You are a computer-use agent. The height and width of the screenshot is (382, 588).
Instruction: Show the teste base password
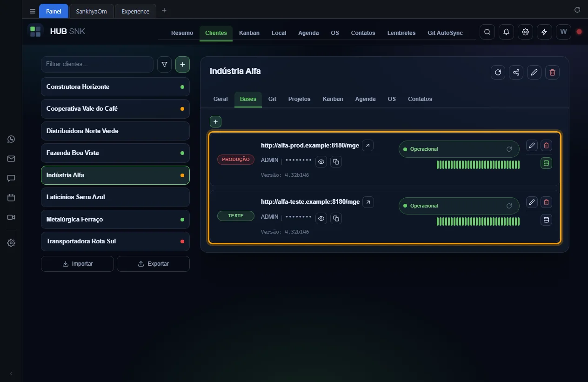pyautogui.click(x=321, y=218)
